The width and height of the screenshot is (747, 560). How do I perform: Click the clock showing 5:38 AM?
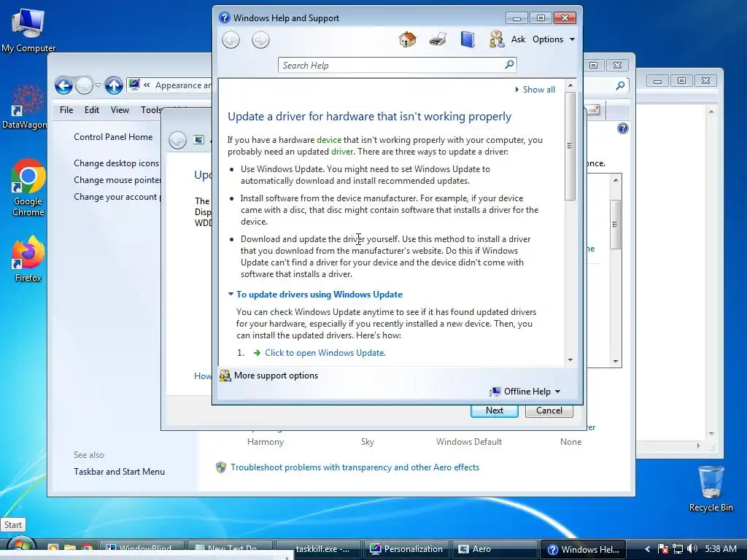click(721, 549)
